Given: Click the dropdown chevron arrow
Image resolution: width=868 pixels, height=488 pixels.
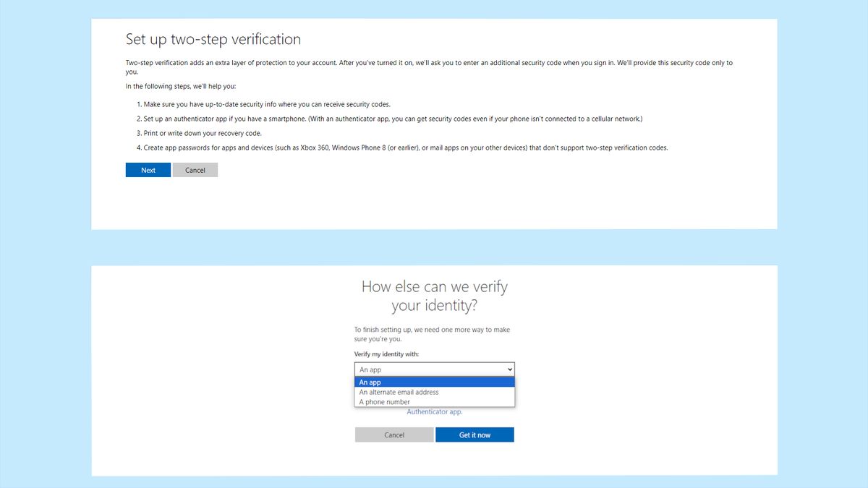Looking at the screenshot, I should tap(509, 369).
